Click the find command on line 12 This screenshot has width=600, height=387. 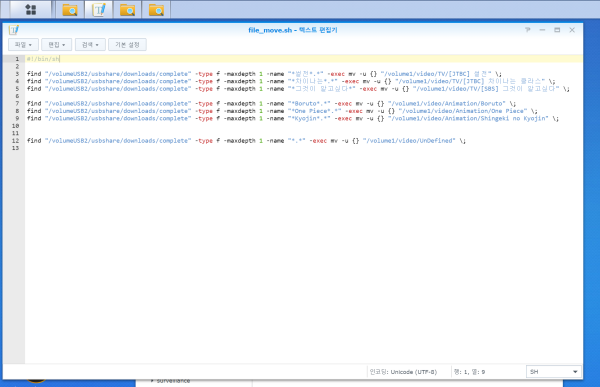(34, 141)
